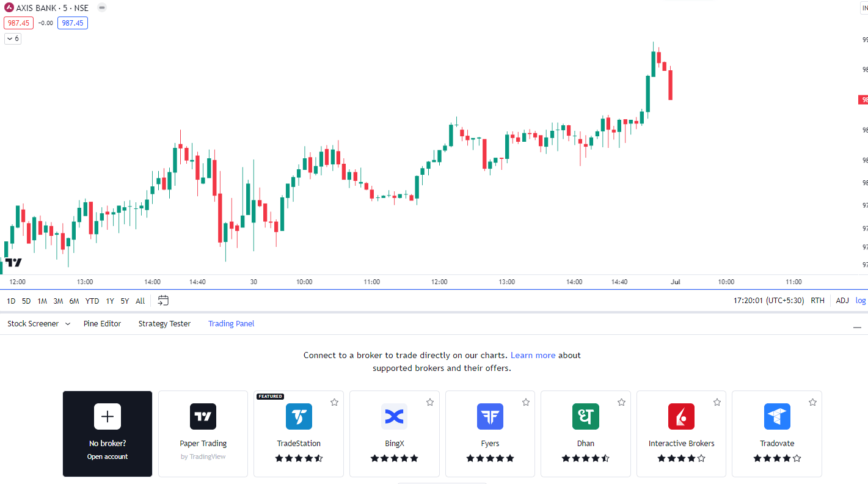Screen dimensions: 868x484
Task: Favorite Dhan with its star
Action: point(621,402)
